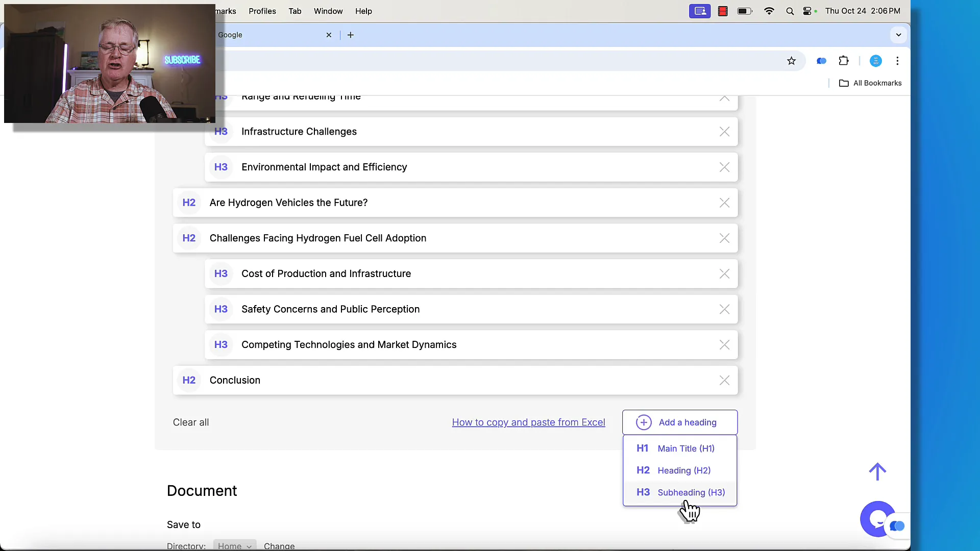980x551 pixels.
Task: Click H3 badge of Cost of Production and Infrastructure
Action: (221, 274)
